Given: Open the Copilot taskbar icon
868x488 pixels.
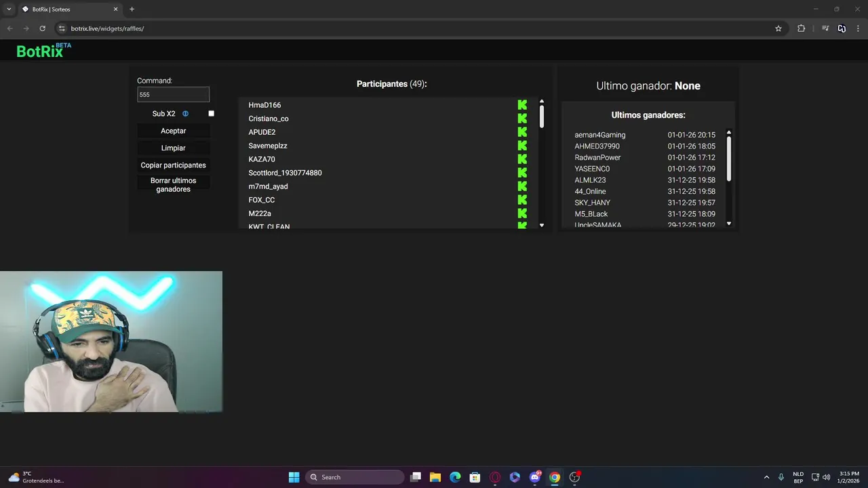Looking at the screenshot, I should click(x=515, y=477).
